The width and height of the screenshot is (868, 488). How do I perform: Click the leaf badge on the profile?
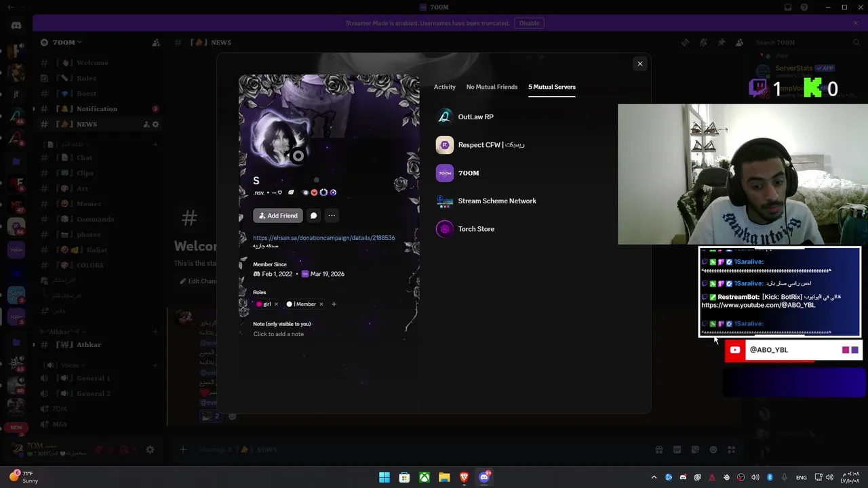[x=291, y=192]
